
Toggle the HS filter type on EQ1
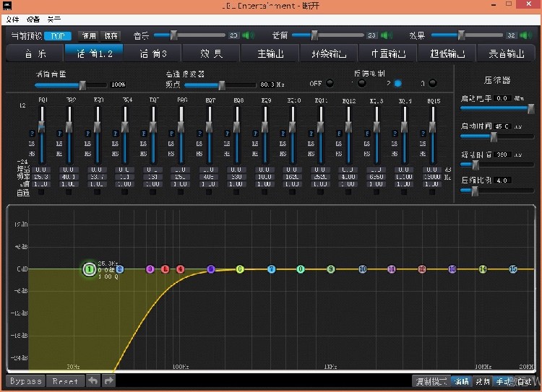coord(32,154)
